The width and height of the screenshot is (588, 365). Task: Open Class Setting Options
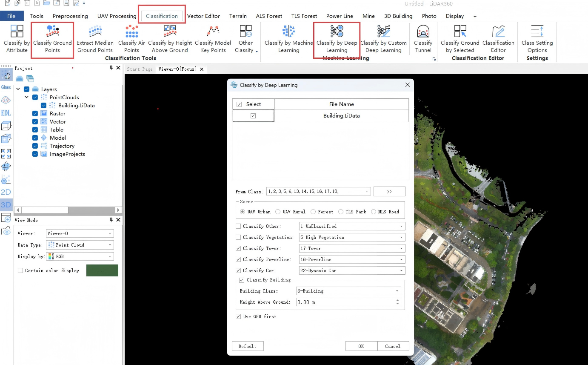(537, 39)
